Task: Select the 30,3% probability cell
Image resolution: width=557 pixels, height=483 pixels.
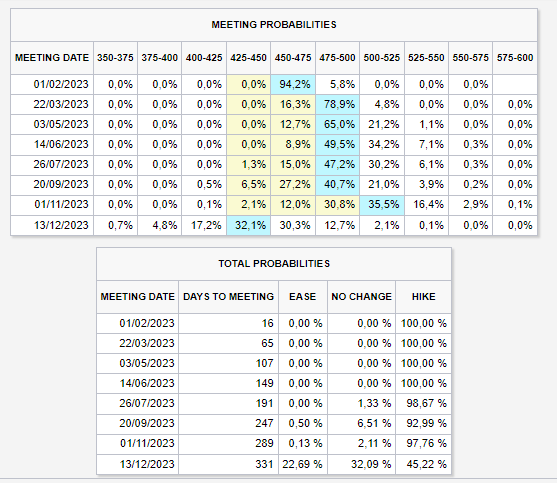Action: pos(293,225)
